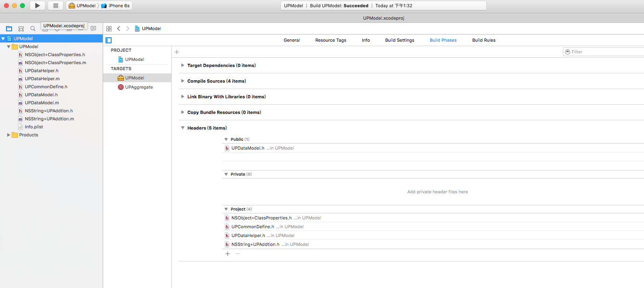
Task: Expand Target Dependencies section
Action: [x=183, y=65]
